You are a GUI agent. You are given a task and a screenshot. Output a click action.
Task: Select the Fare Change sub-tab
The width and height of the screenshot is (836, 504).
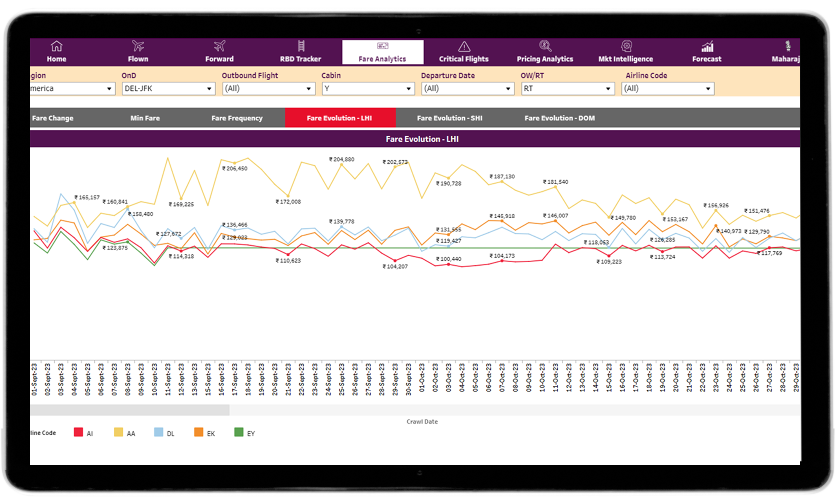click(53, 118)
